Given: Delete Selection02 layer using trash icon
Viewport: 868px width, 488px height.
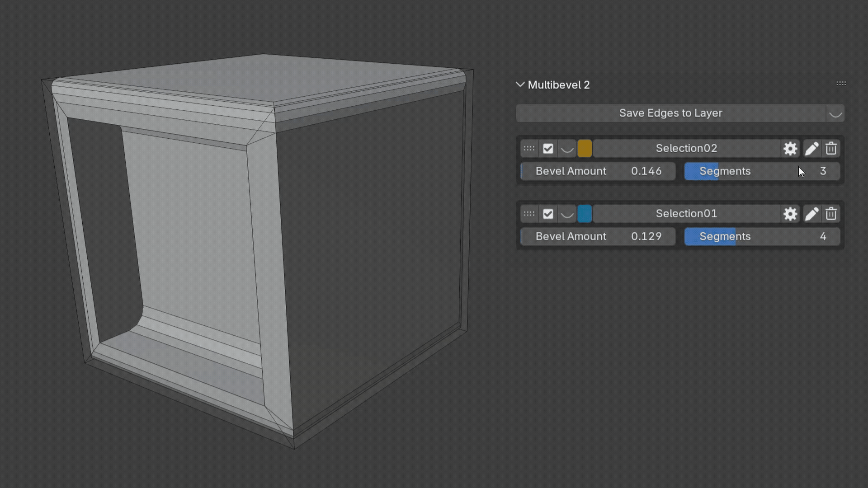Looking at the screenshot, I should coord(831,149).
